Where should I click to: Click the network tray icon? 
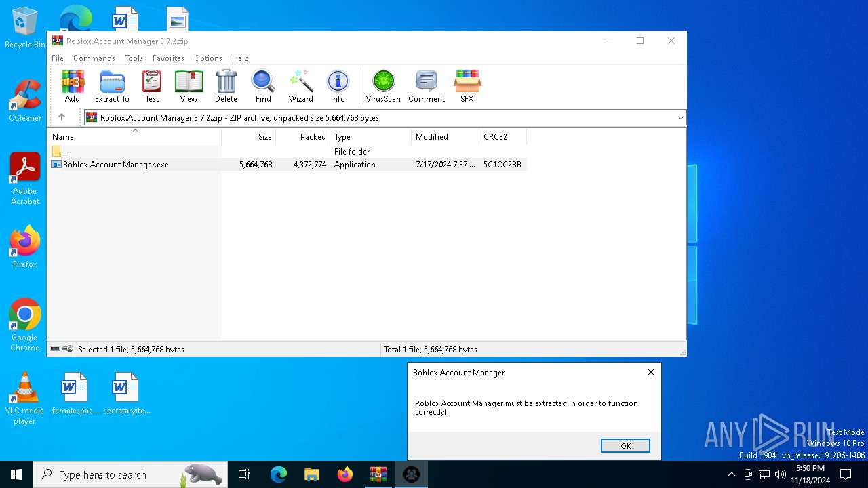(764, 474)
